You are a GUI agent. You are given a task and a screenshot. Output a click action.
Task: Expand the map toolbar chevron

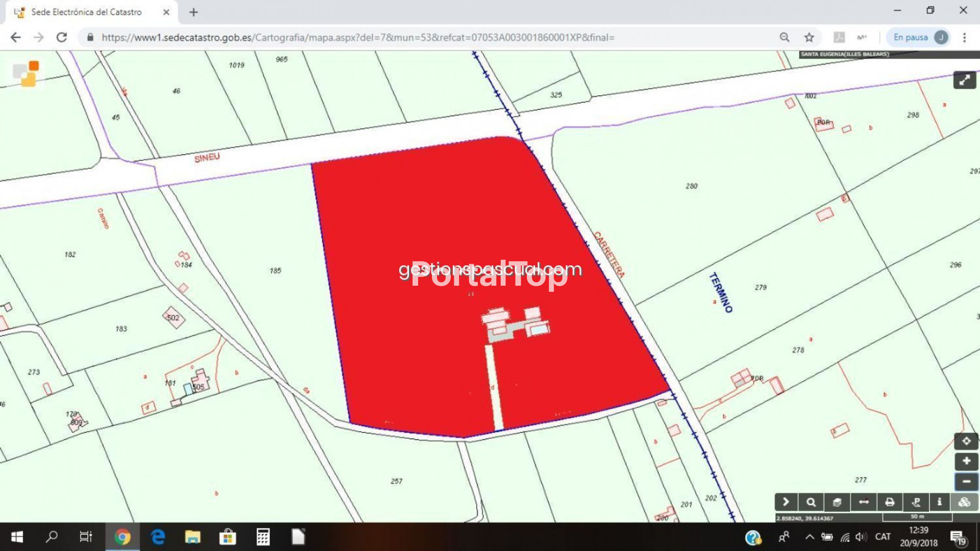[x=786, y=503]
